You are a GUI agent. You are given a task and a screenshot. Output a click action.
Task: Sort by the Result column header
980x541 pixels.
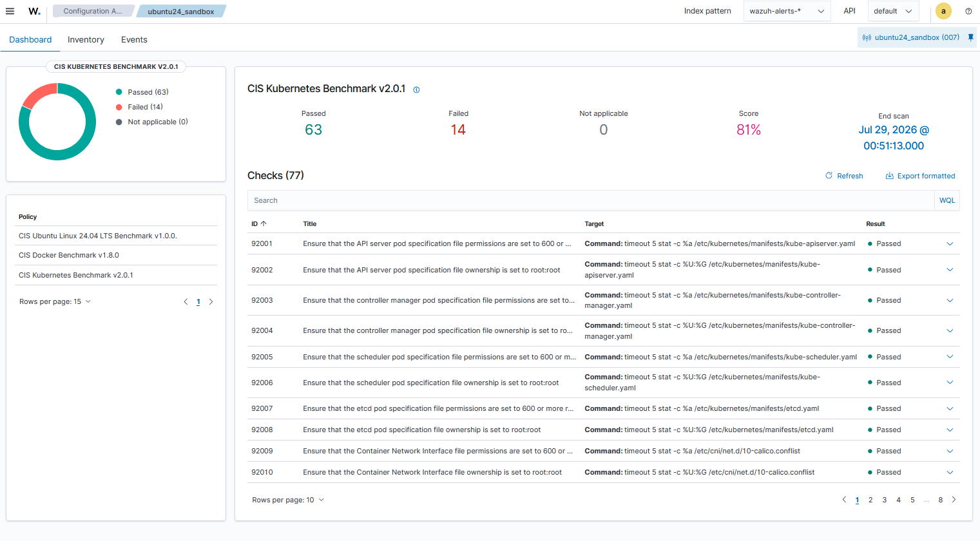point(876,223)
